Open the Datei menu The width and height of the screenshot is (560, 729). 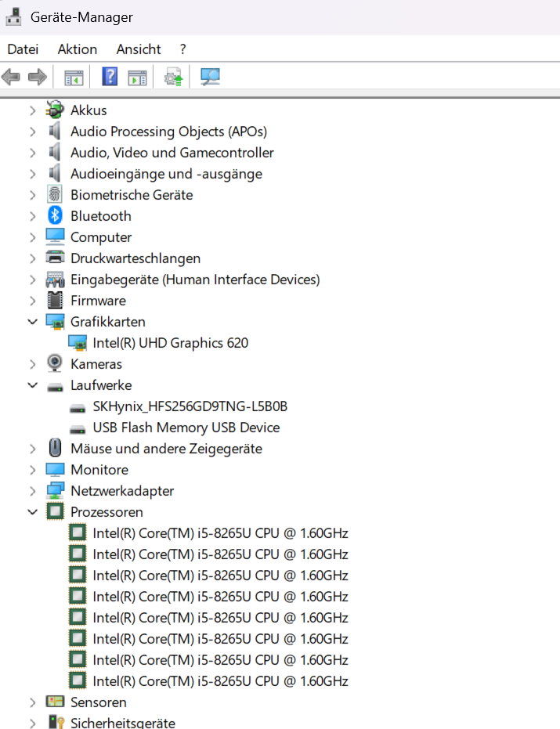click(23, 49)
